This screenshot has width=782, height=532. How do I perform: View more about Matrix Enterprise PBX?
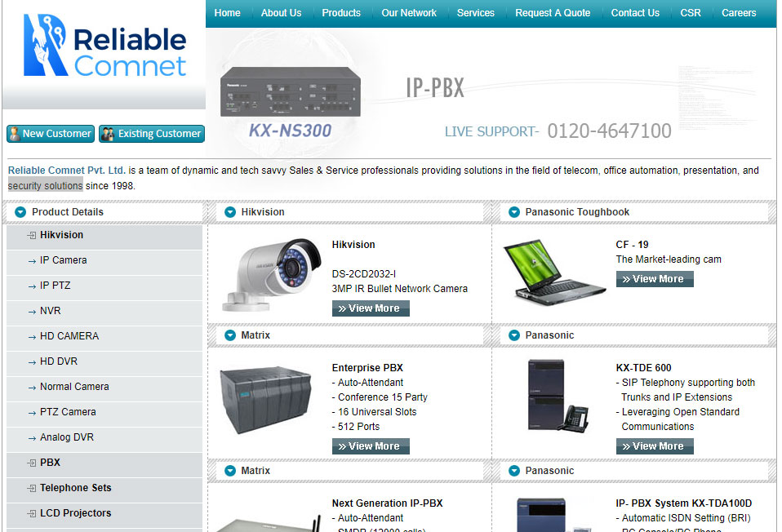click(x=371, y=446)
